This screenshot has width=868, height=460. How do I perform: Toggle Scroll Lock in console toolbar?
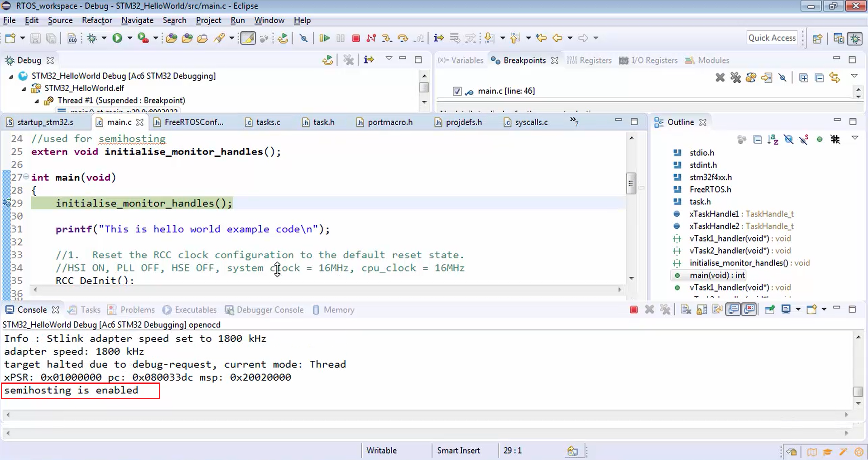702,310
